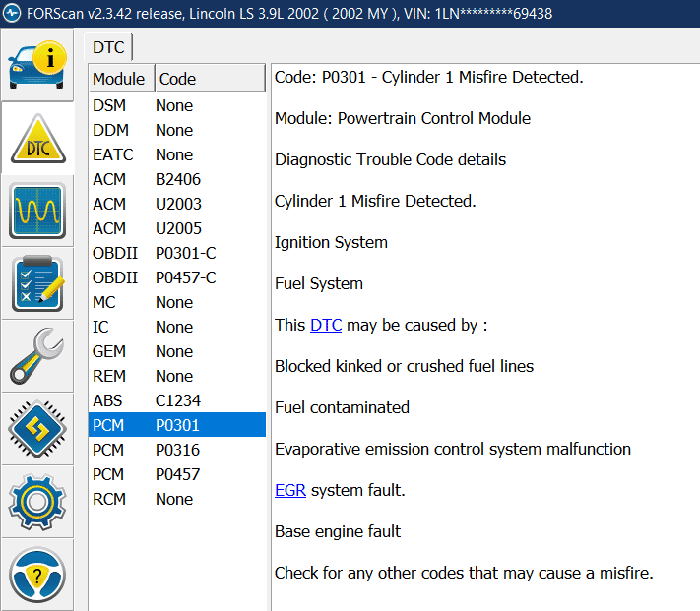Select the OBDII P0301-C code row
Image resolution: width=700 pixels, height=611 pixels.
coord(175,253)
